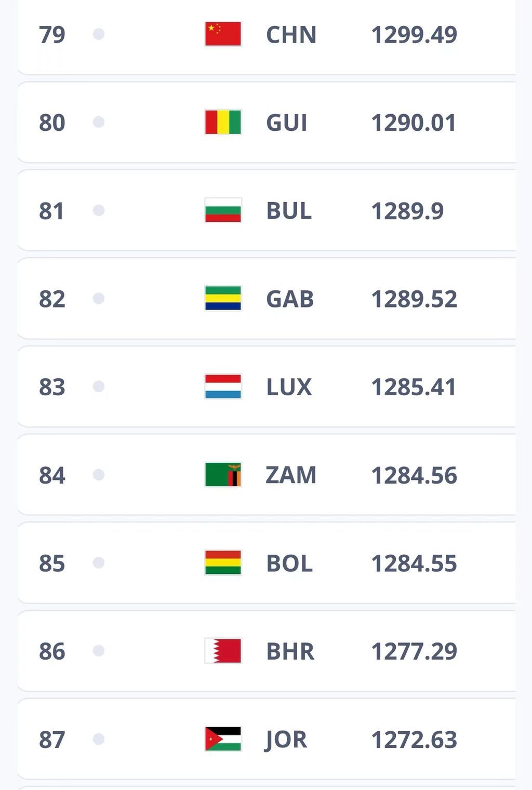This screenshot has height=790, width=532.
Task: Click the Bulgaria flag icon
Action: 223,210
